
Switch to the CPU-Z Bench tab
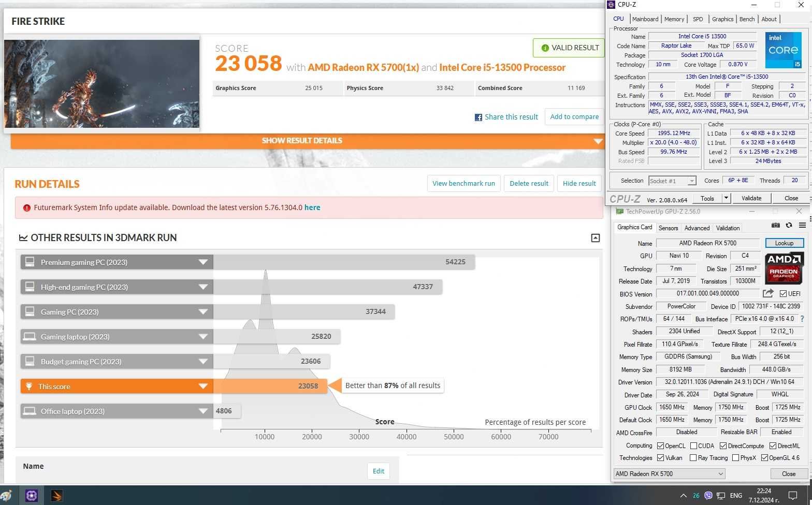point(747,19)
